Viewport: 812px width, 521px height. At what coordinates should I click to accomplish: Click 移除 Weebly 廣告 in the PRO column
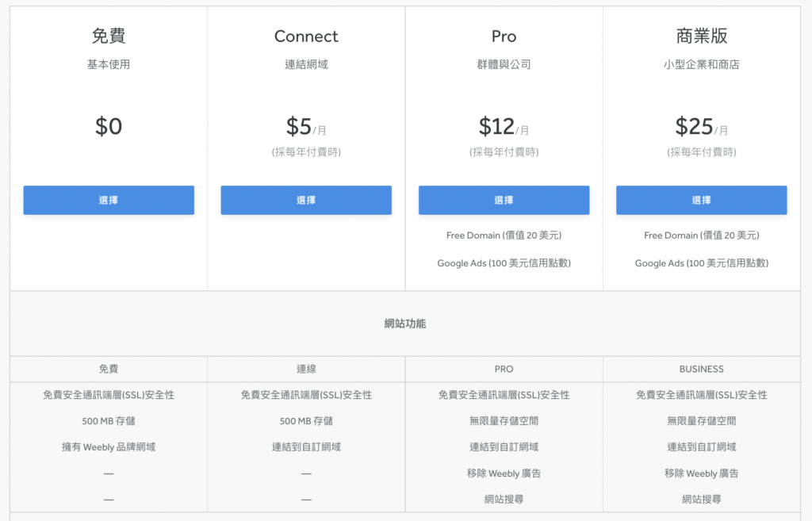click(504, 473)
